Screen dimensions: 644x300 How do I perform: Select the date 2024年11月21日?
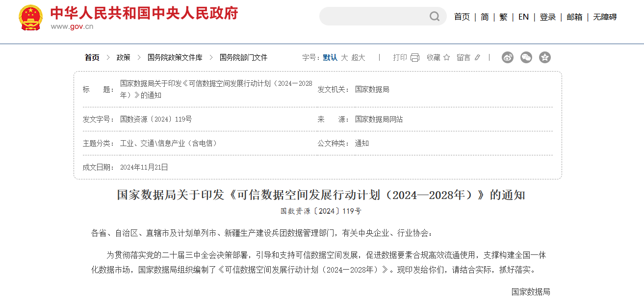(x=144, y=167)
